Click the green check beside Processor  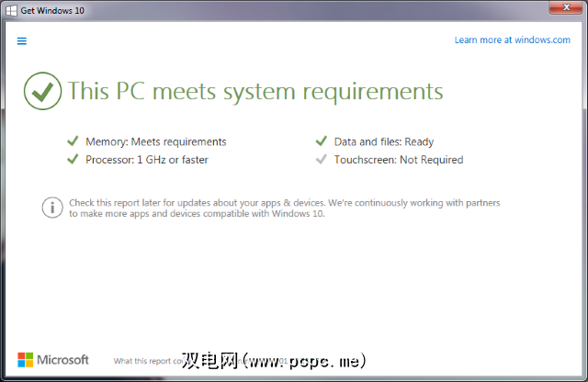coord(73,160)
